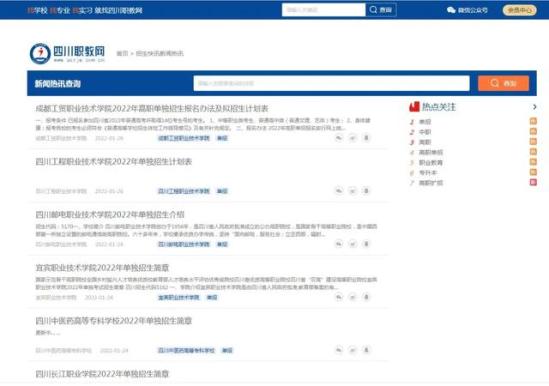
Task: Expand 热点关注 with the chevron arrow
Action: click(534, 107)
